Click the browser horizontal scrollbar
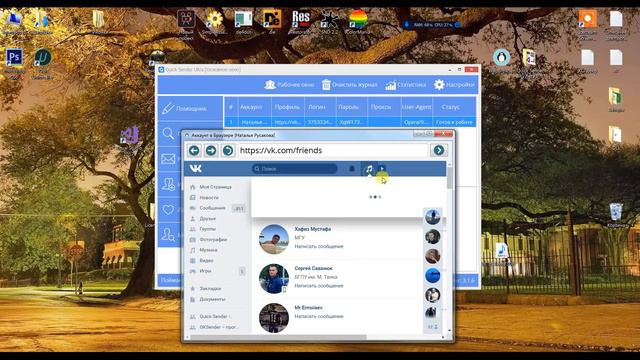Screen dimensions: 640x360 coord(278,338)
